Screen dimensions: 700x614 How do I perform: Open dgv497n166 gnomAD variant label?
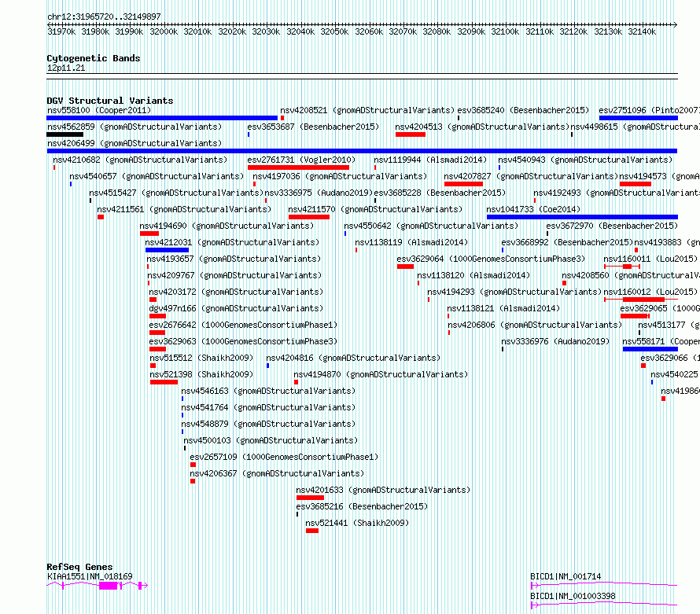[236, 308]
